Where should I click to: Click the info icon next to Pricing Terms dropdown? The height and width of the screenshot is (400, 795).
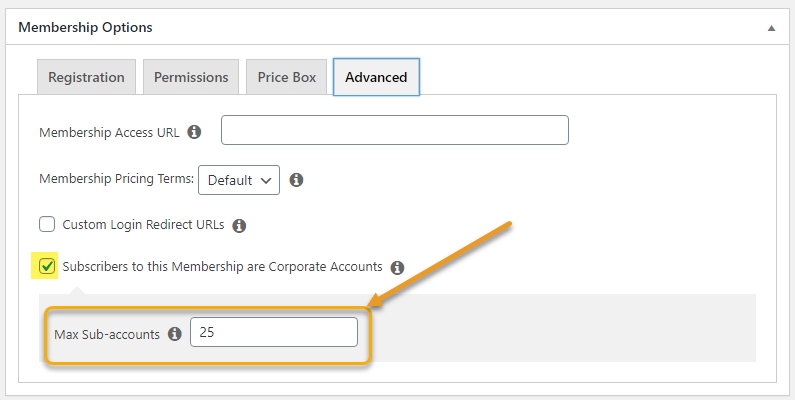(x=296, y=180)
